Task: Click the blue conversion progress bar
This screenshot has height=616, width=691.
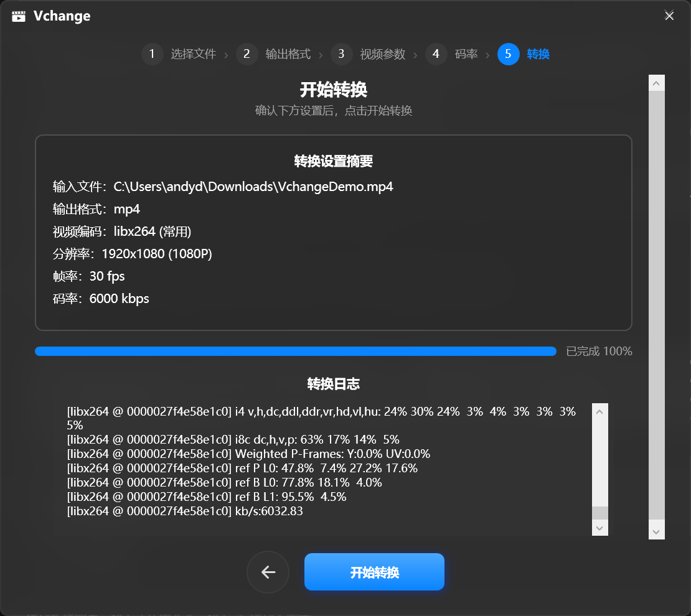Action: click(296, 351)
